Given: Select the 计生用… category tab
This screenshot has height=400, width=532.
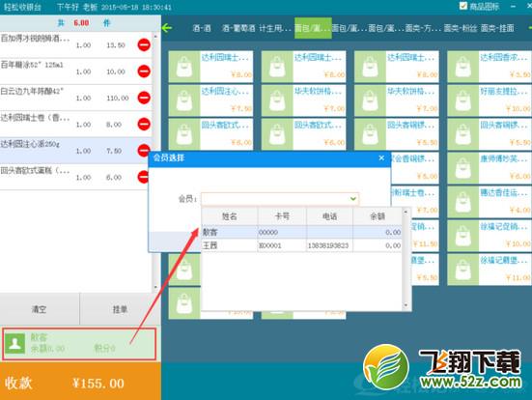Looking at the screenshot, I should pos(275,28).
